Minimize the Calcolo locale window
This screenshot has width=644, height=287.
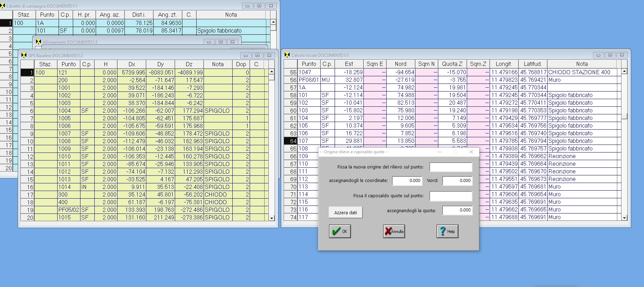(x=598, y=55)
